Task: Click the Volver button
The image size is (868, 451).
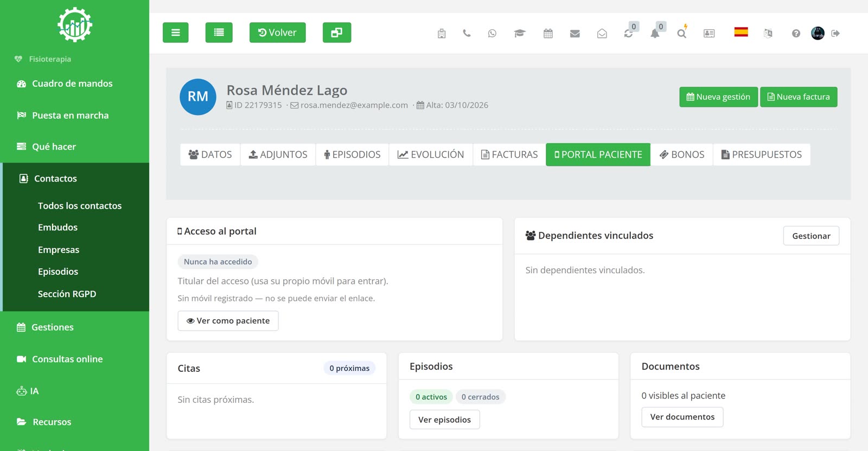Action: 277,33
